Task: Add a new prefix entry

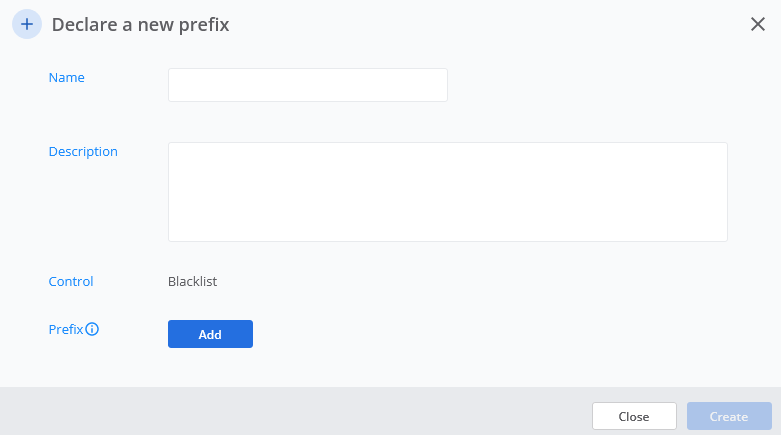Action: click(x=210, y=334)
